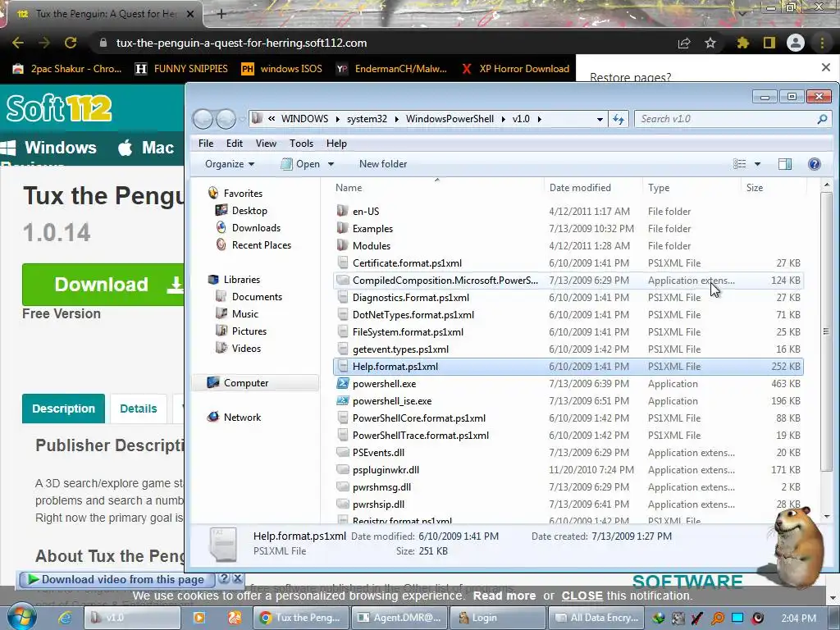
Task: Open Music library in the navigation pane
Action: pos(244,314)
